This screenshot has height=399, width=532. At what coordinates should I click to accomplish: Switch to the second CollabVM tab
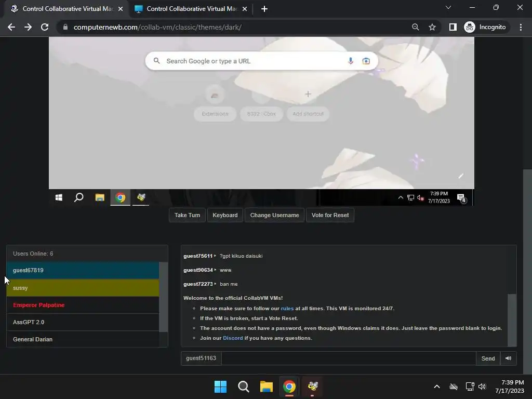click(x=191, y=9)
